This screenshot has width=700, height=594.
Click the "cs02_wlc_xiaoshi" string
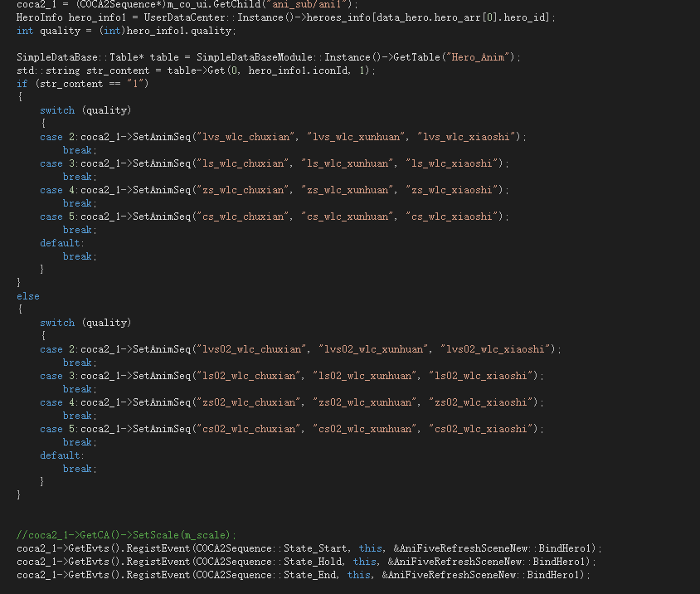click(x=481, y=429)
